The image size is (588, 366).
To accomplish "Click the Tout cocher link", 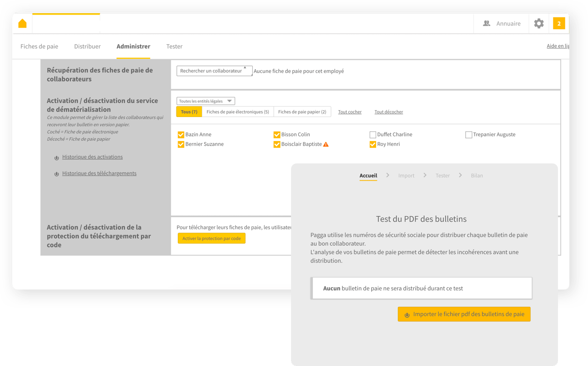I will pos(350,112).
